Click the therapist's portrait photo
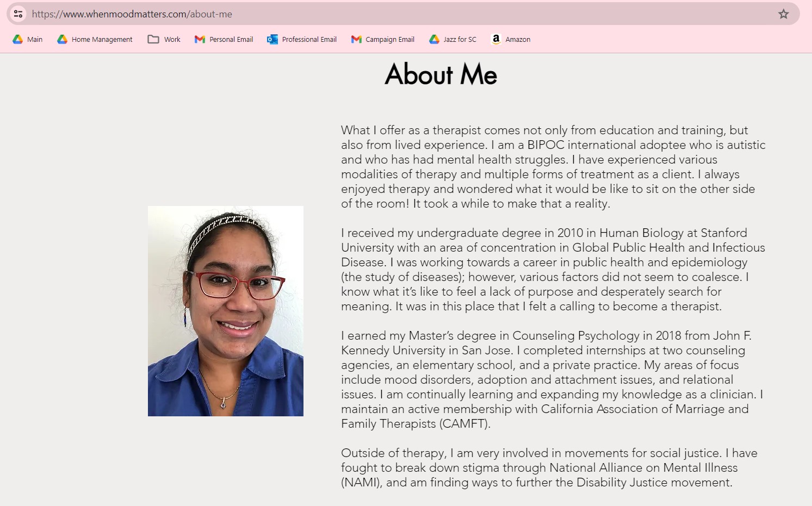812x506 pixels. click(226, 311)
